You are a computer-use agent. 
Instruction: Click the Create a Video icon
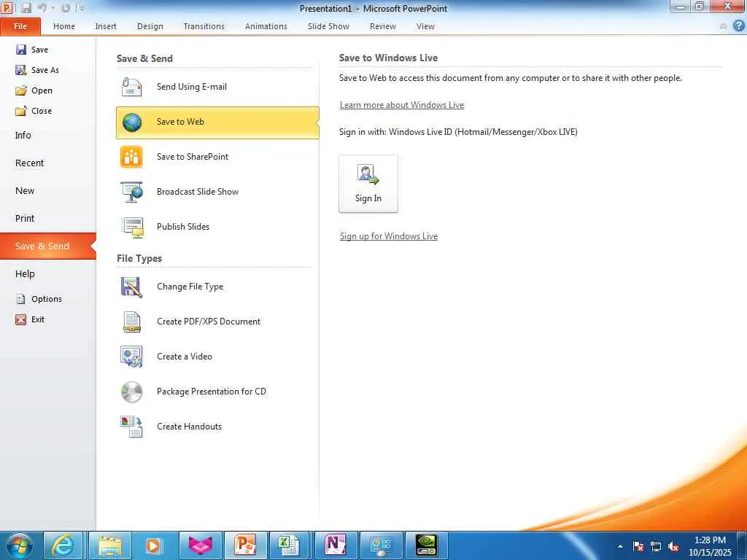[131, 357]
